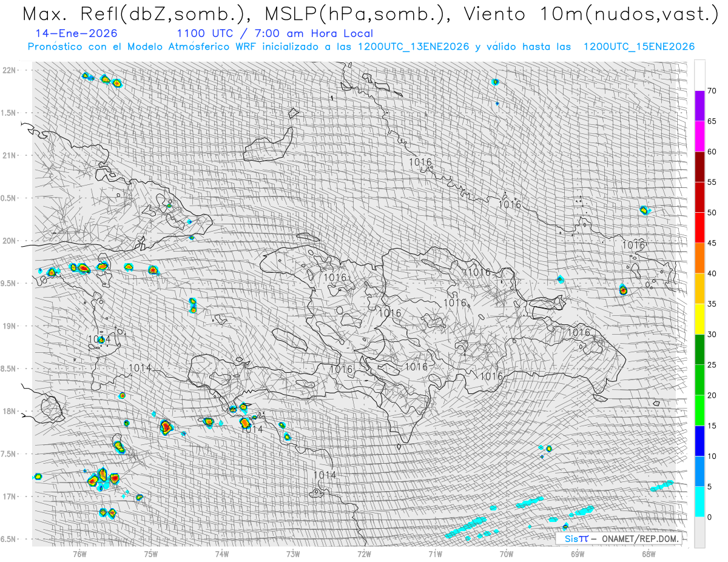
Task: Select the '18N' latitude label
Action: click(10, 412)
